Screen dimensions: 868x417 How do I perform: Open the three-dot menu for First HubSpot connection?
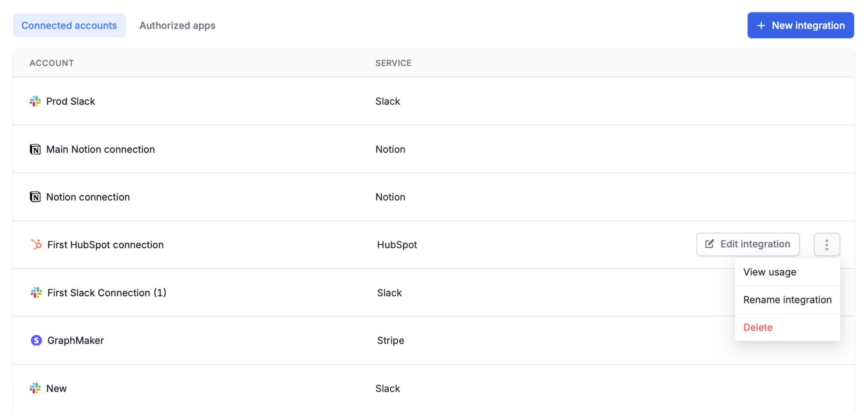pos(827,244)
